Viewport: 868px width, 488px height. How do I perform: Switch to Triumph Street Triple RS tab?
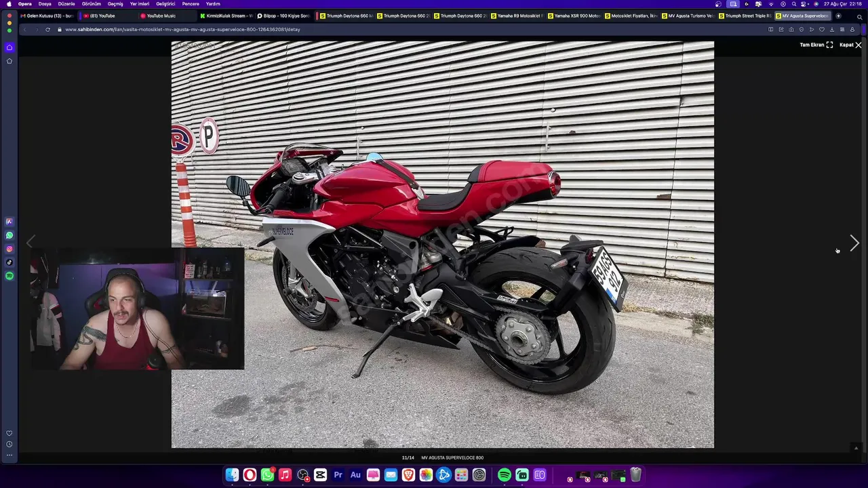745,16
